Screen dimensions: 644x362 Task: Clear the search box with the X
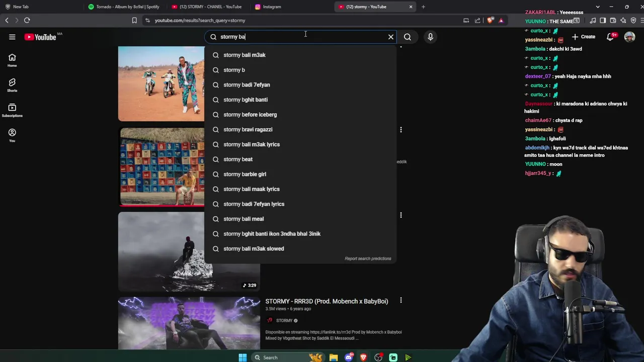pos(391,37)
